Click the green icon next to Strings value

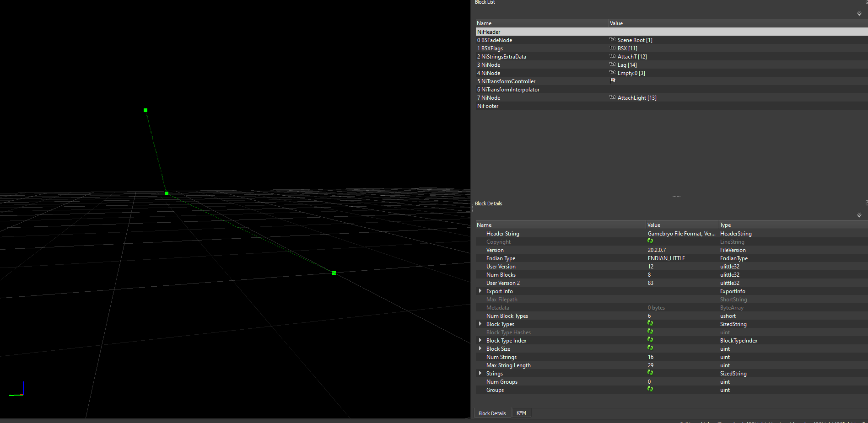[650, 372]
